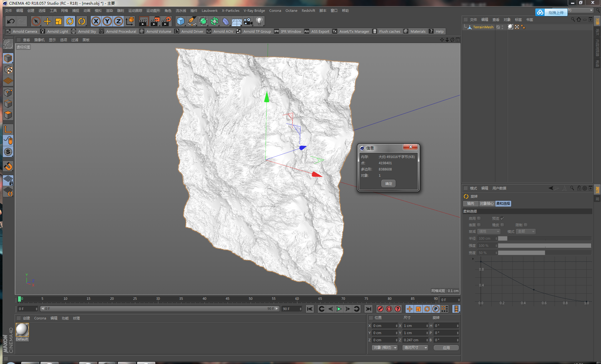Open the 对象 (相对) coordinate dropdown
601x364 pixels.
pos(385,347)
